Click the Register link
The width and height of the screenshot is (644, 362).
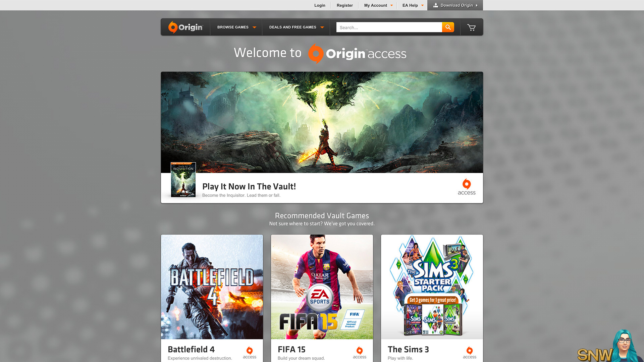(344, 5)
